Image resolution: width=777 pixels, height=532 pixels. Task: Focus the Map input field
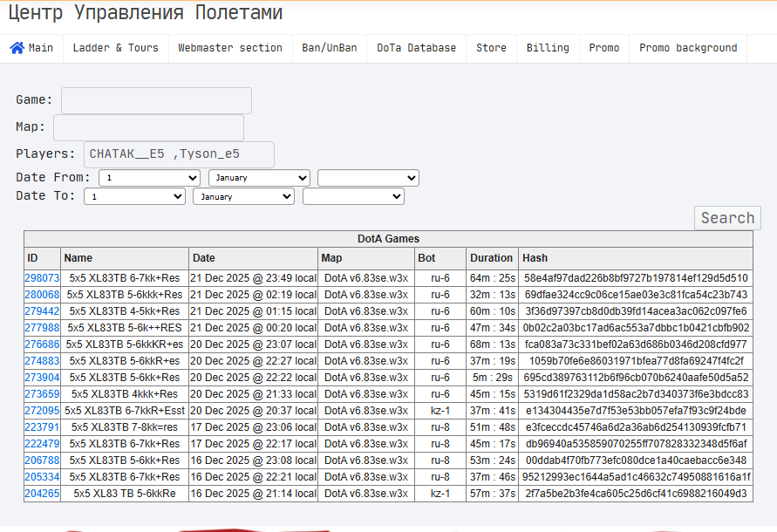click(148, 128)
